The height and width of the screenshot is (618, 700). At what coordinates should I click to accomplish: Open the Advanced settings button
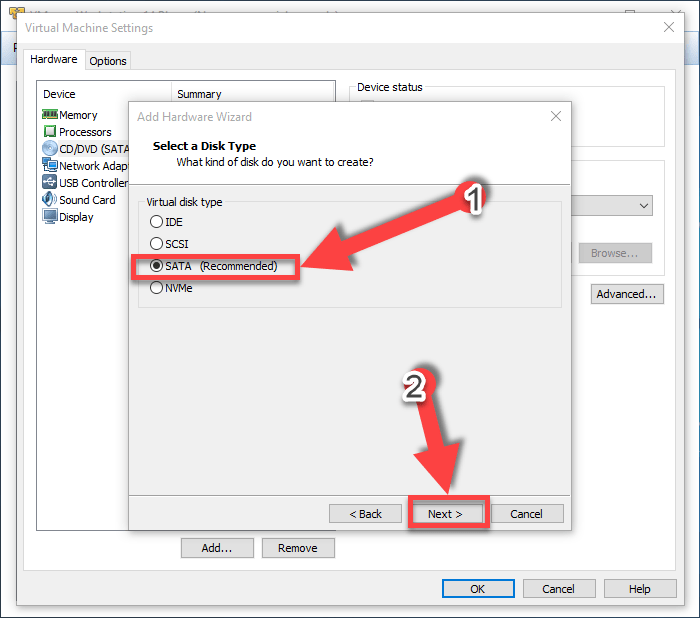627,295
